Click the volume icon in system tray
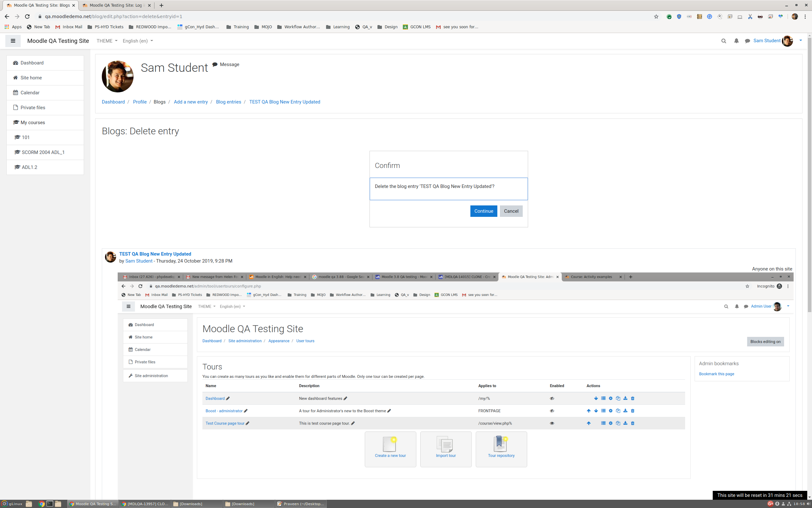Image resolution: width=812 pixels, height=508 pixels. tap(808, 504)
